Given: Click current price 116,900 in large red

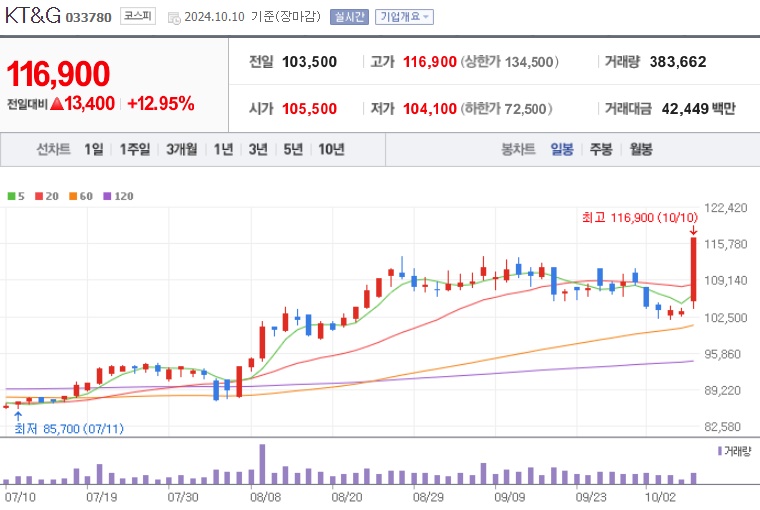Looking at the screenshot, I should click(58, 74).
